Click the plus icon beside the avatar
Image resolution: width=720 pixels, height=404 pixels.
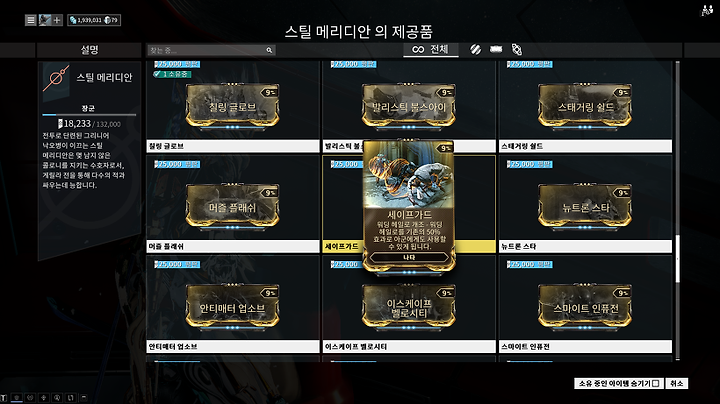click(57, 20)
